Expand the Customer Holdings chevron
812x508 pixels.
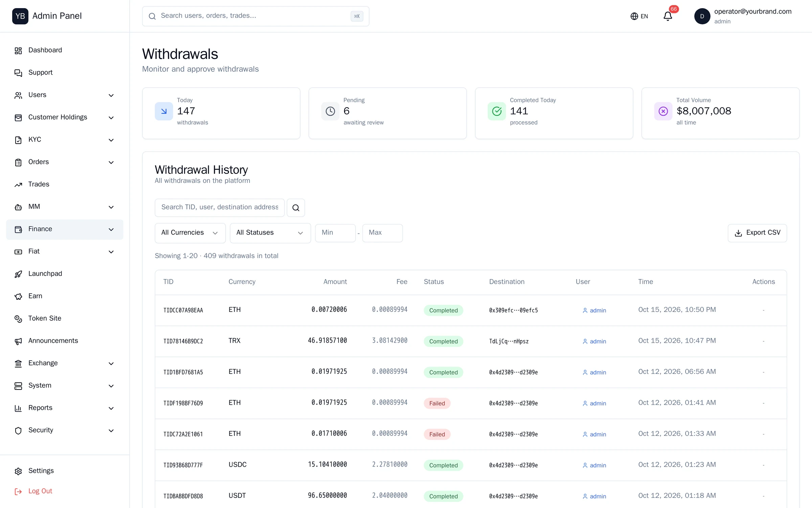click(x=111, y=118)
